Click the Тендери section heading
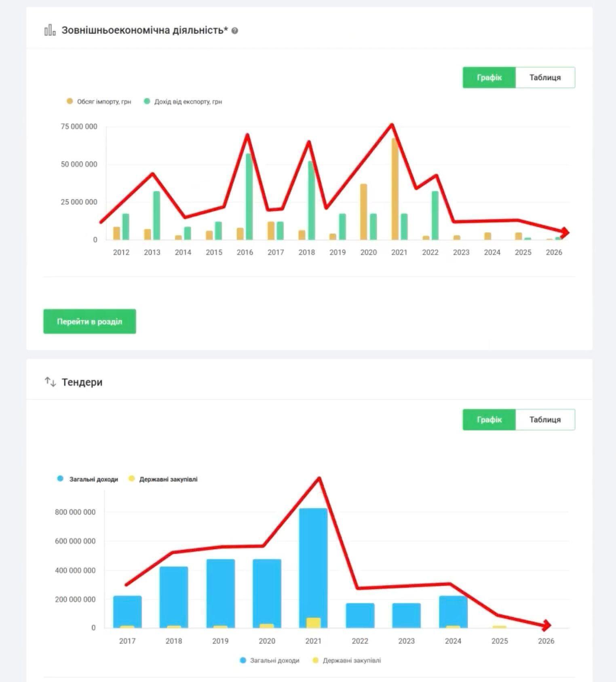This screenshot has height=682, width=616. 82,382
